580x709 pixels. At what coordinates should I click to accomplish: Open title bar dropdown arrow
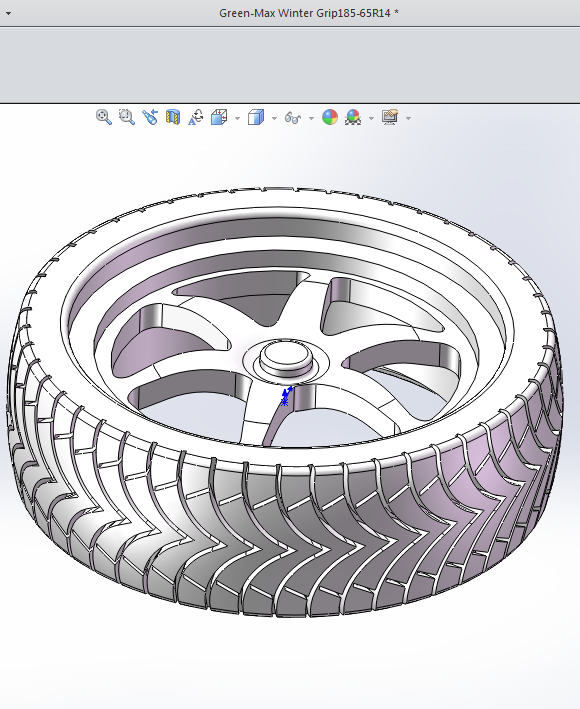point(8,14)
